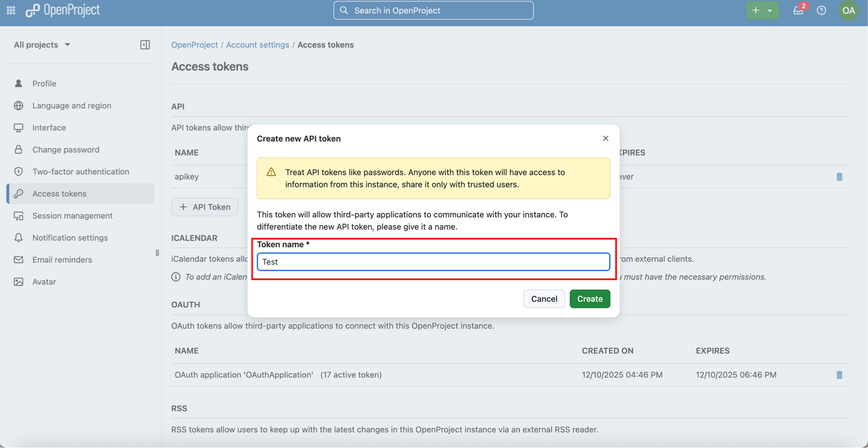Focus the Token name input field
The width and height of the screenshot is (868, 448).
434,262
